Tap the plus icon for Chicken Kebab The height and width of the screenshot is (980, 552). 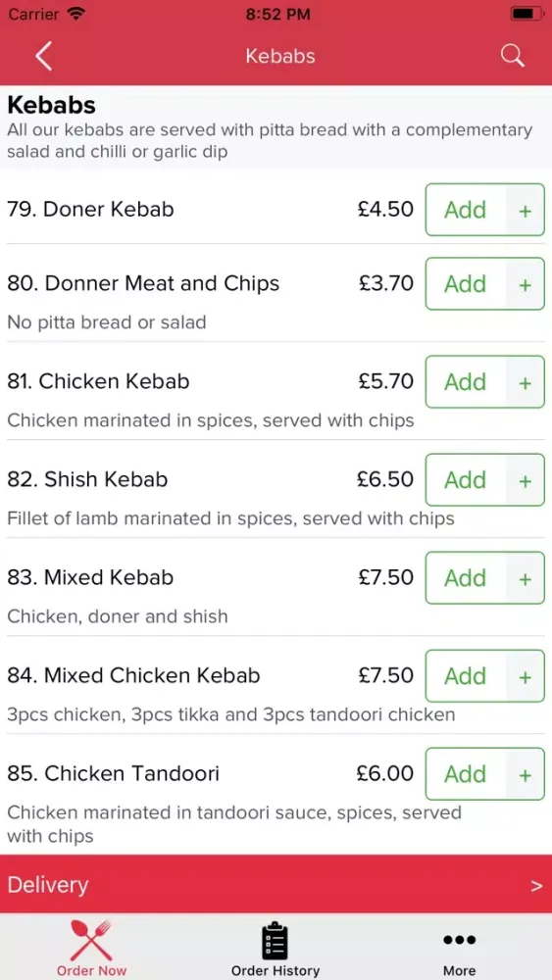(x=526, y=382)
